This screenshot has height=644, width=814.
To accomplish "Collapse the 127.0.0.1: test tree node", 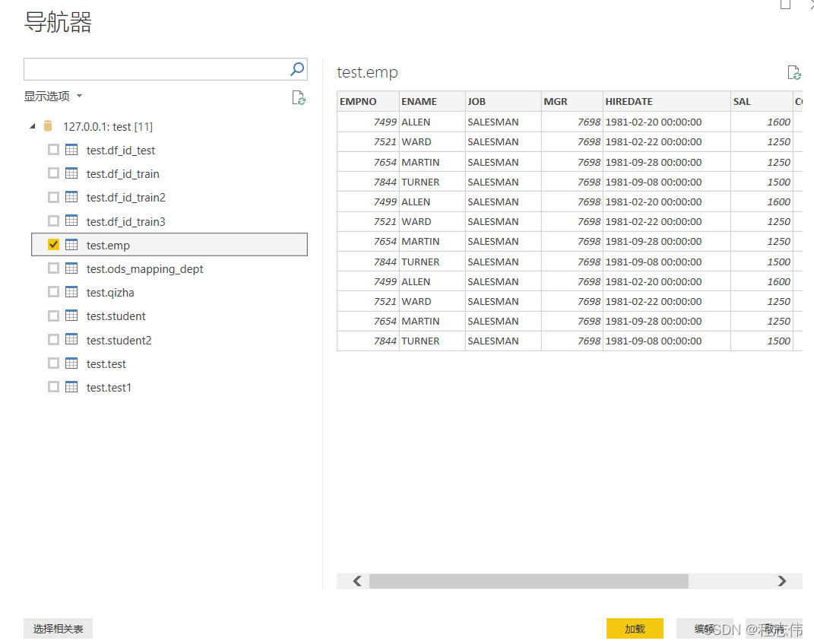I will point(33,126).
